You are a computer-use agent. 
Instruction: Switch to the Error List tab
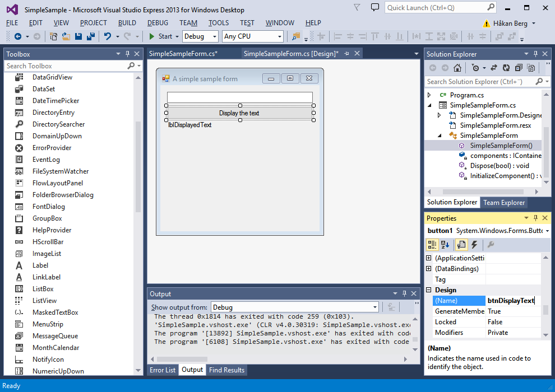click(x=163, y=370)
